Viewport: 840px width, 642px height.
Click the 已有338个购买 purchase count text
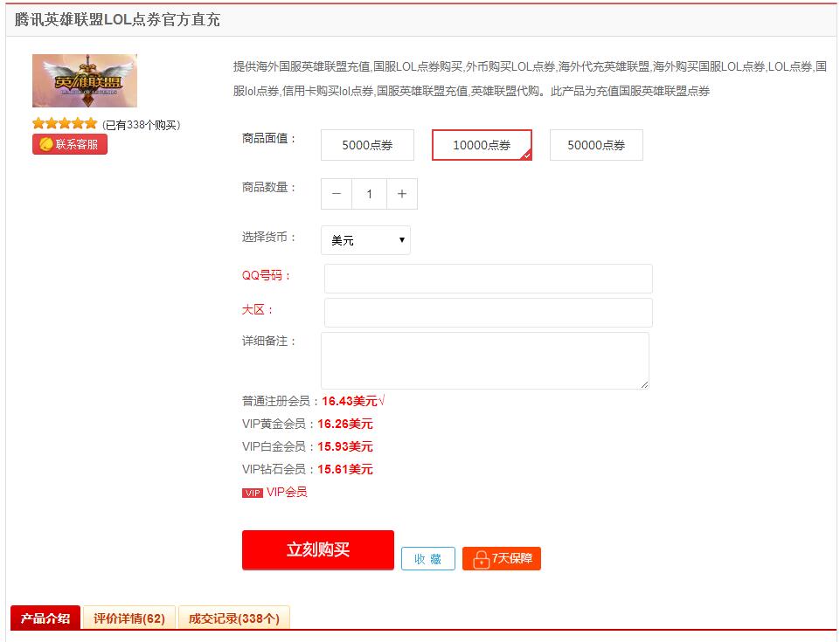tap(142, 125)
